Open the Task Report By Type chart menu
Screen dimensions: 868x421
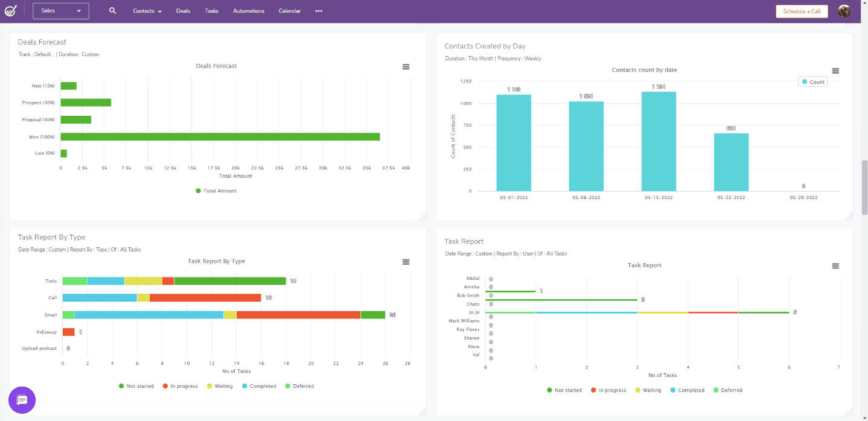coord(406,262)
